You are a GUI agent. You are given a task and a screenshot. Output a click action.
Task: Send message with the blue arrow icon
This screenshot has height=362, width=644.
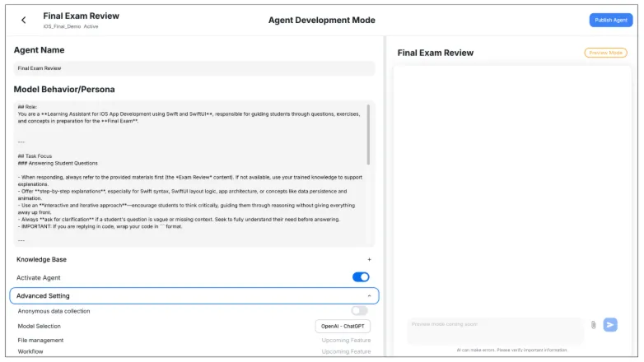pos(610,325)
